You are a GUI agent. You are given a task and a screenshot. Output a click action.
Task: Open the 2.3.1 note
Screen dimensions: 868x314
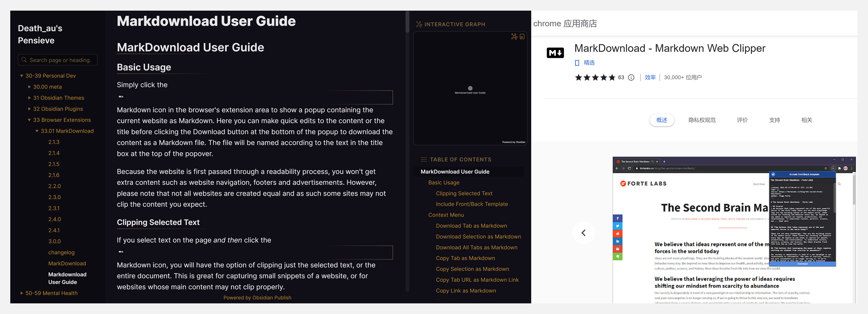[54, 208]
